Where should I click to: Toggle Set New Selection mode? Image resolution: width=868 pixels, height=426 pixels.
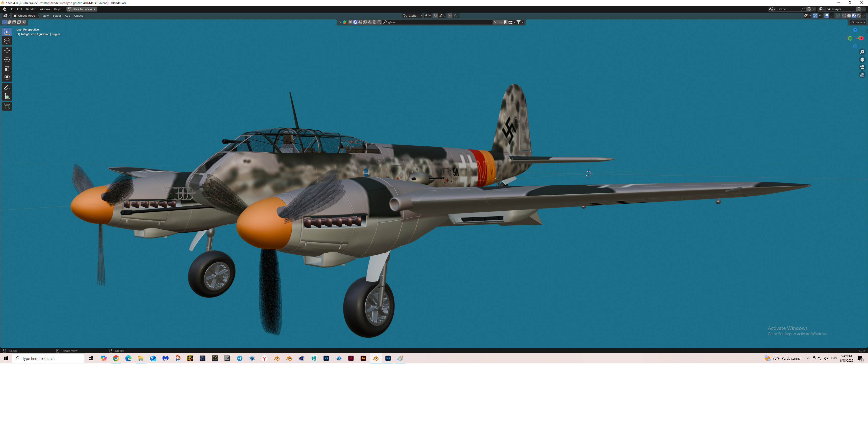pyautogui.click(x=5, y=22)
